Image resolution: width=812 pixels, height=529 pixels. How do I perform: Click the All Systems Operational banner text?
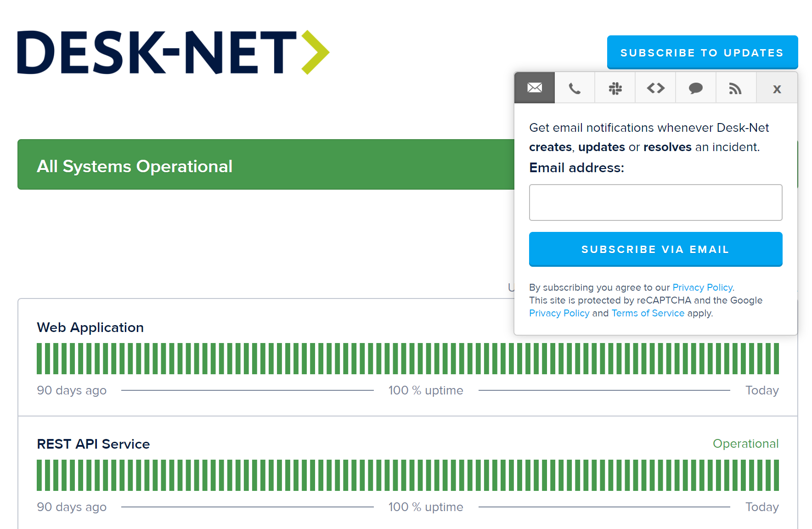(135, 166)
